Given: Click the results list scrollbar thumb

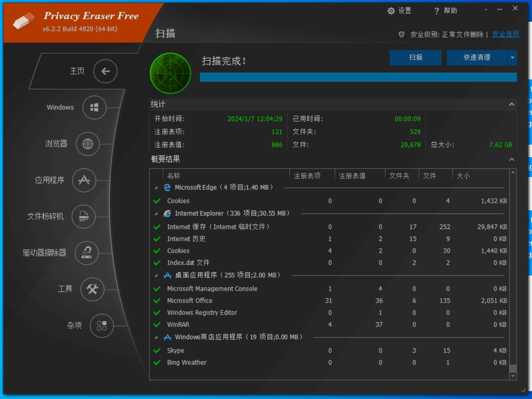Looking at the screenshot, I should (513, 369).
